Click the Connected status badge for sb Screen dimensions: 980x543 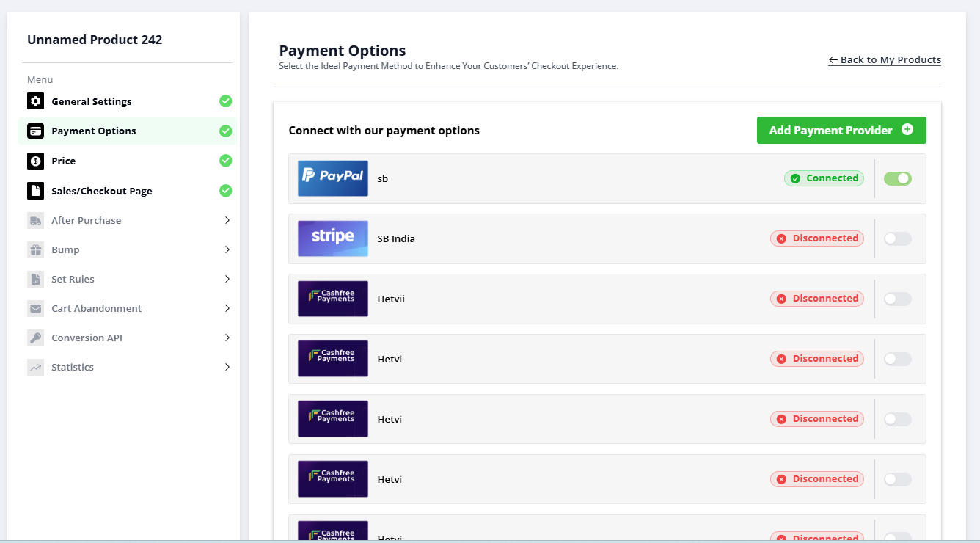pyautogui.click(x=824, y=178)
